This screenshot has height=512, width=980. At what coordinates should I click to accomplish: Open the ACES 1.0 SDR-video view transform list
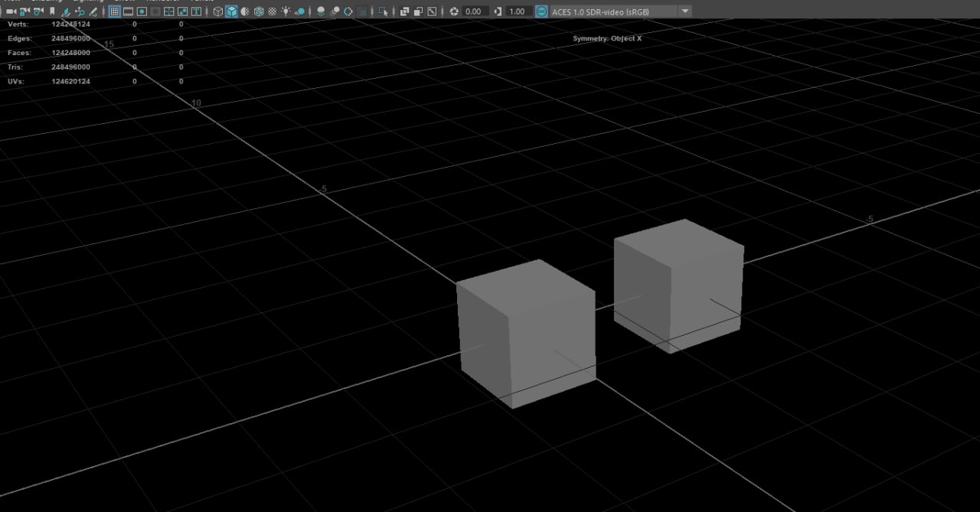613,11
